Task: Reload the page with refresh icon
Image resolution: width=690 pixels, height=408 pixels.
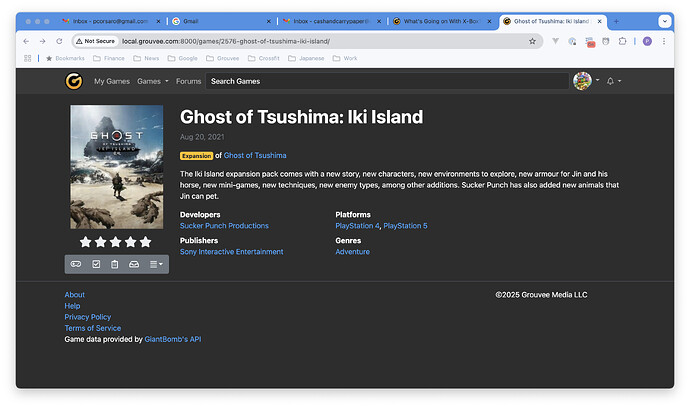Action: tap(59, 41)
